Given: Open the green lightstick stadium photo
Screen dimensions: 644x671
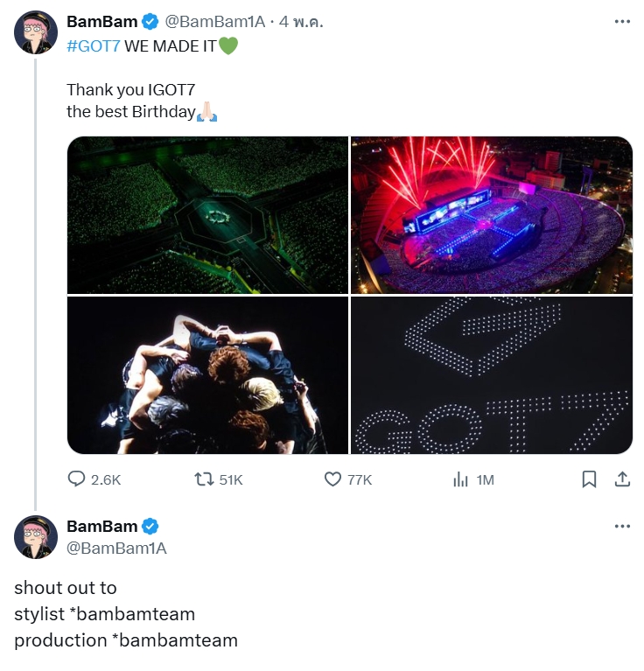Looking at the screenshot, I should [x=207, y=215].
